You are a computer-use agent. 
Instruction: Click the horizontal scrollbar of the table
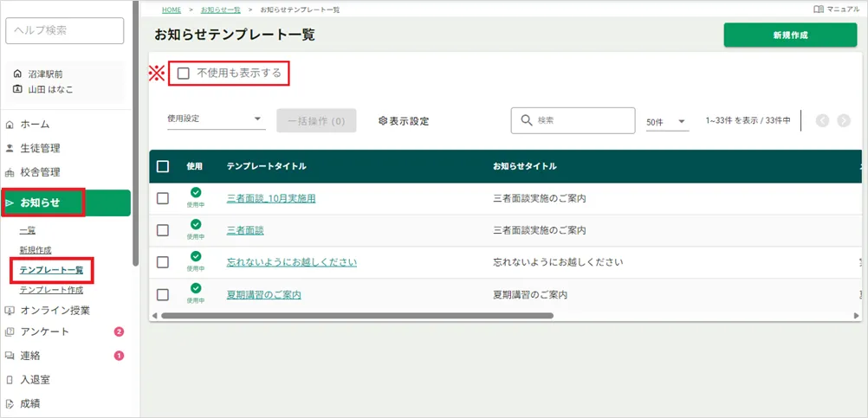point(357,316)
